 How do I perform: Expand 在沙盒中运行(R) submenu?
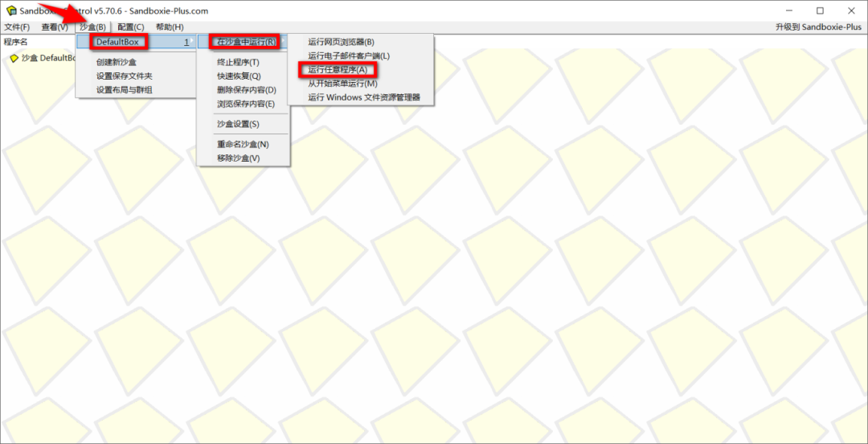click(244, 42)
